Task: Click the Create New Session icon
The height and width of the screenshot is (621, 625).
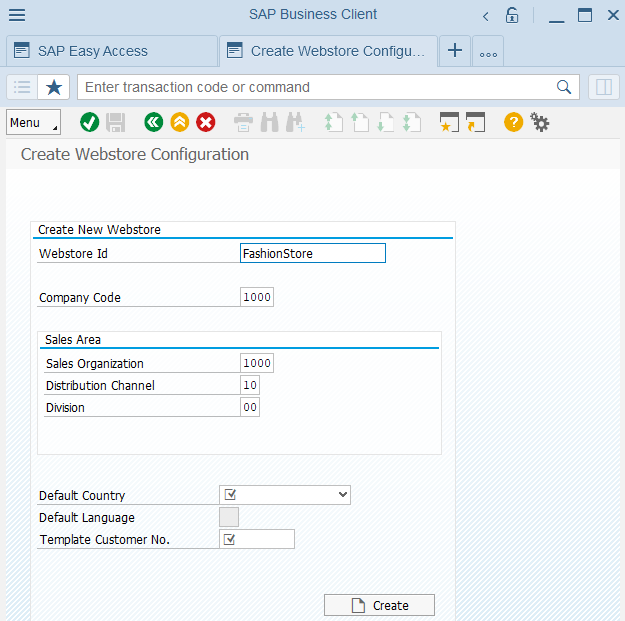Action: pos(449,122)
